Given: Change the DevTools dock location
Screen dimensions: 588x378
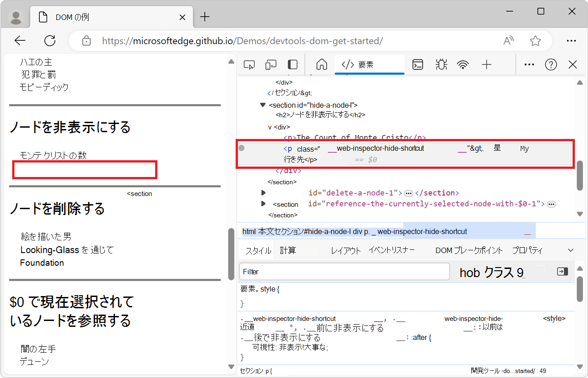Looking at the screenshot, I should point(292,64).
